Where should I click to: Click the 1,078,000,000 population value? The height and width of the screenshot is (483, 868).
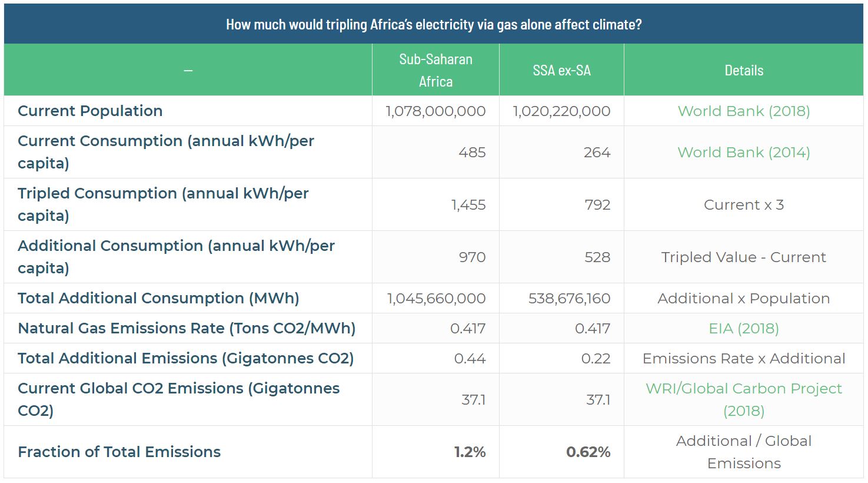pyautogui.click(x=435, y=111)
